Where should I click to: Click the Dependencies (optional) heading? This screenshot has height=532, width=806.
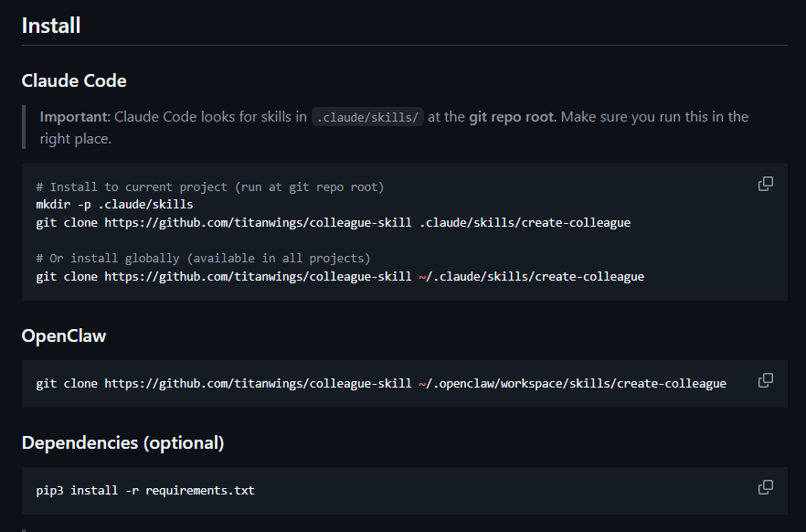[x=122, y=442]
